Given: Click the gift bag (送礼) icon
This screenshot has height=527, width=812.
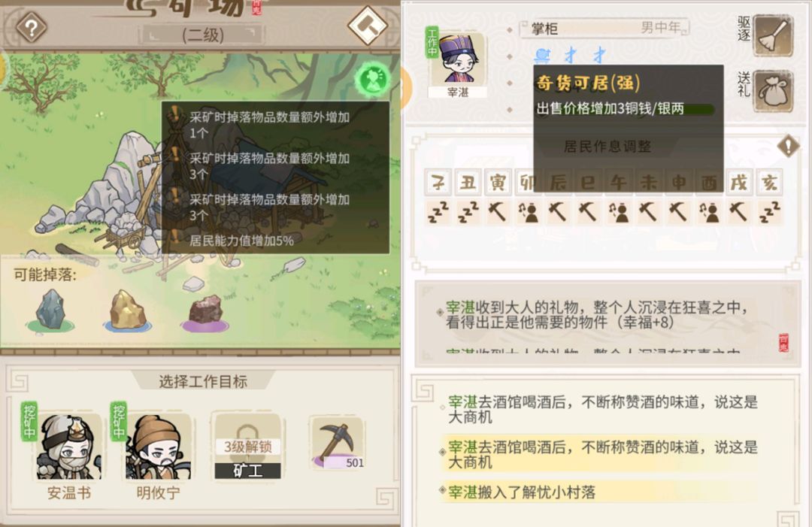Looking at the screenshot, I should coord(774,91).
